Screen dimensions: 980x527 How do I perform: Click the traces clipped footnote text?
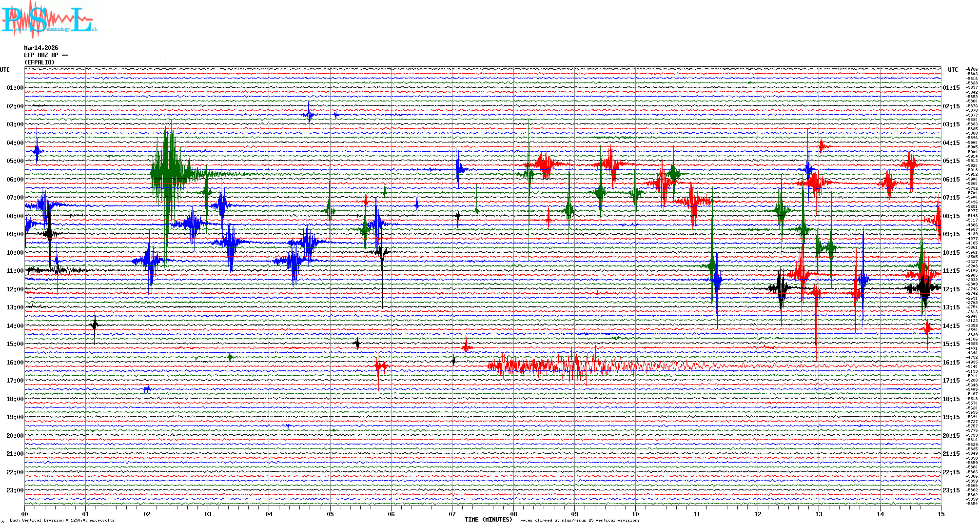tap(578, 520)
